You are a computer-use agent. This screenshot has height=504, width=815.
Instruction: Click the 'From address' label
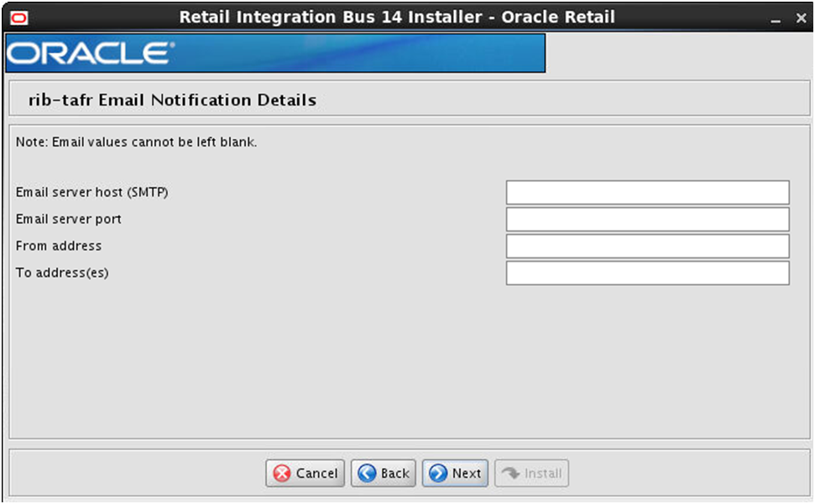click(x=59, y=246)
